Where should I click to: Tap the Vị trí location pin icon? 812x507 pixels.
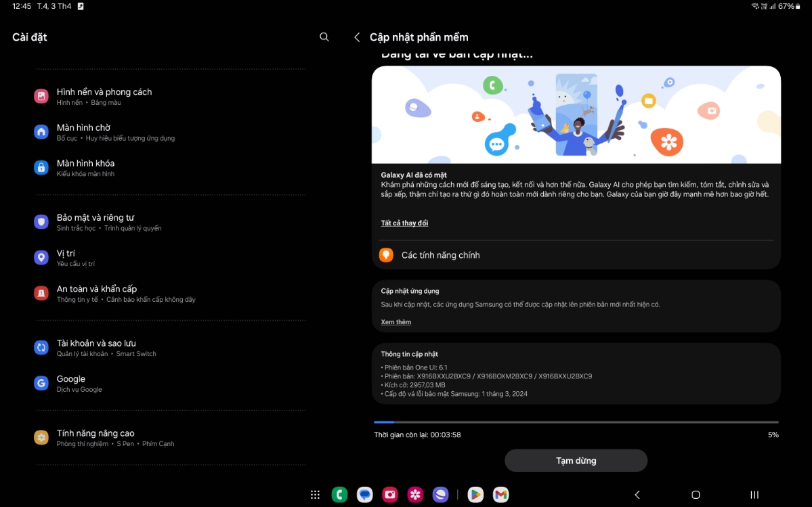[41, 258]
